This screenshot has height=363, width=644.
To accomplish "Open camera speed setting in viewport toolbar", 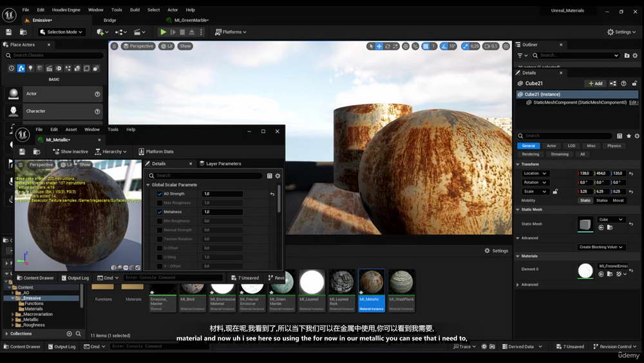I will click(x=490, y=46).
